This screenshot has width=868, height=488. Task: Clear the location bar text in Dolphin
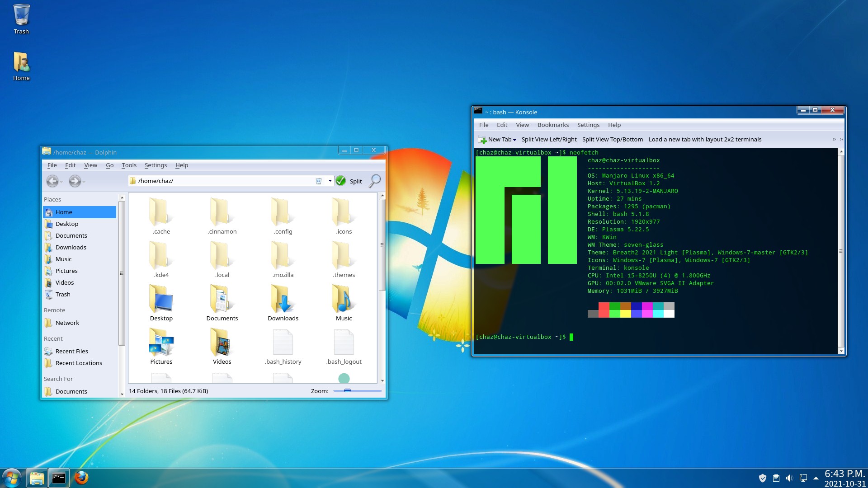click(x=319, y=181)
